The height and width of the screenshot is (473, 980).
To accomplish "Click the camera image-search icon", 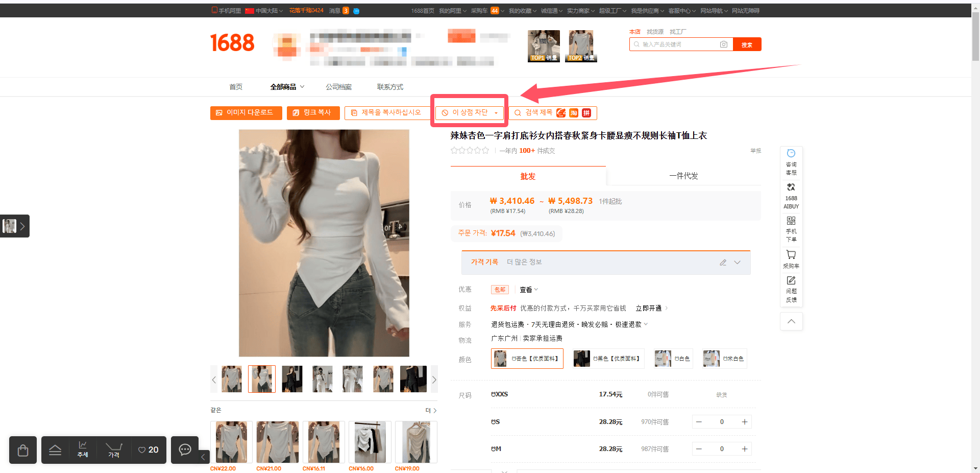I will pyautogui.click(x=723, y=44).
